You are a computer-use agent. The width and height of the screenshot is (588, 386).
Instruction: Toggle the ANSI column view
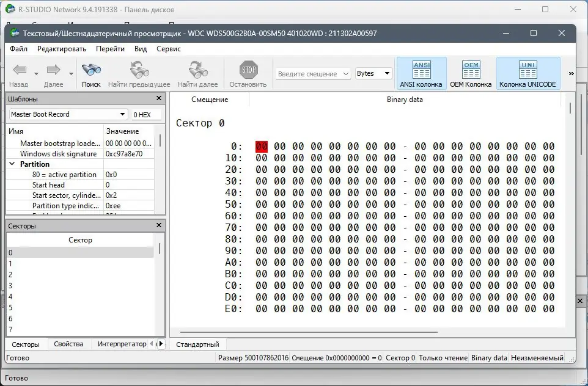421,74
